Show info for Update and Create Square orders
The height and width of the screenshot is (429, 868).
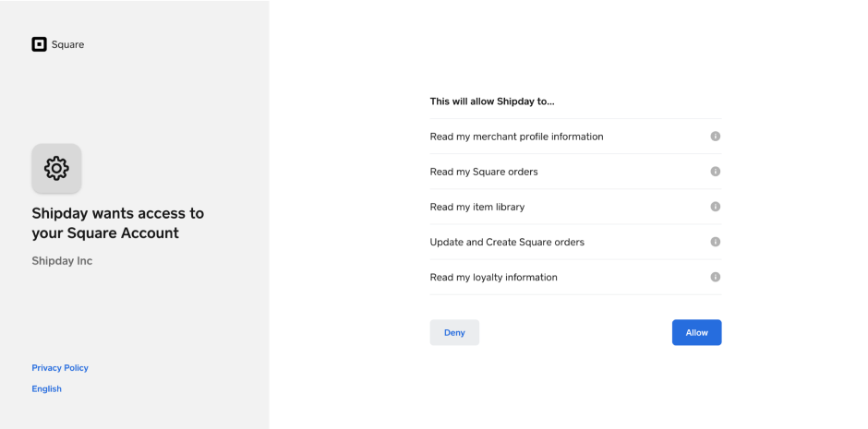(716, 242)
